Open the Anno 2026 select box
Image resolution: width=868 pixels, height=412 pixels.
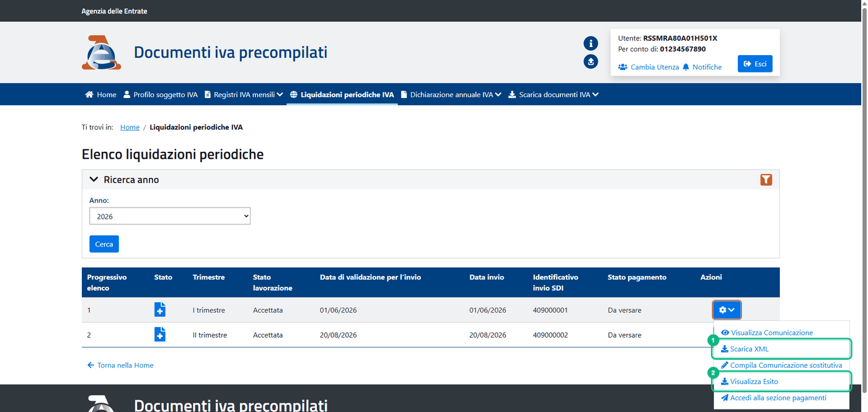[170, 216]
